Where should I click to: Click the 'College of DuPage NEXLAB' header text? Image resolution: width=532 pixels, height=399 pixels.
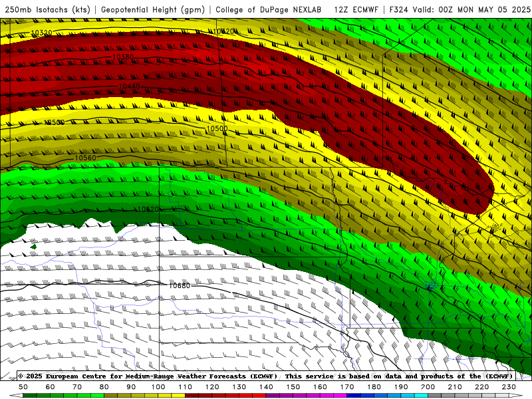[269, 9]
